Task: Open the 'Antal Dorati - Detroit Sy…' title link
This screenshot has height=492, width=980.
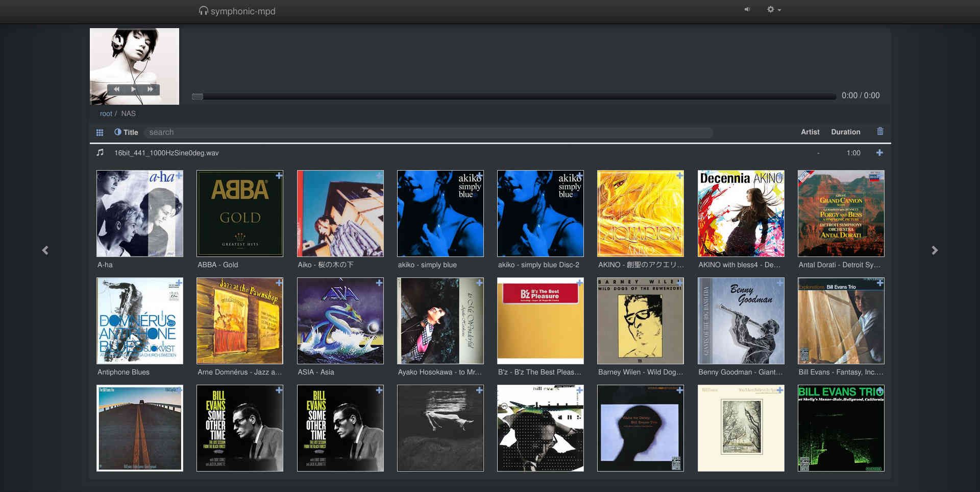Action: coord(839,265)
